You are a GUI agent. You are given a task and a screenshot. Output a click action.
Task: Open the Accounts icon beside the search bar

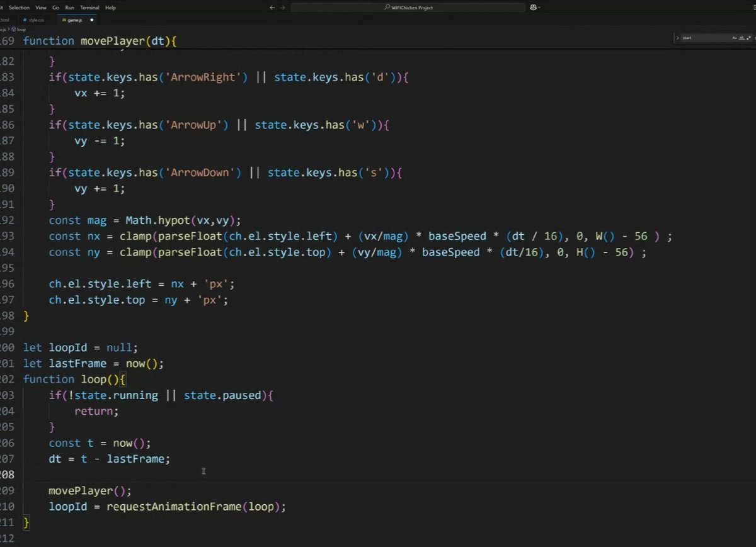click(x=533, y=7)
